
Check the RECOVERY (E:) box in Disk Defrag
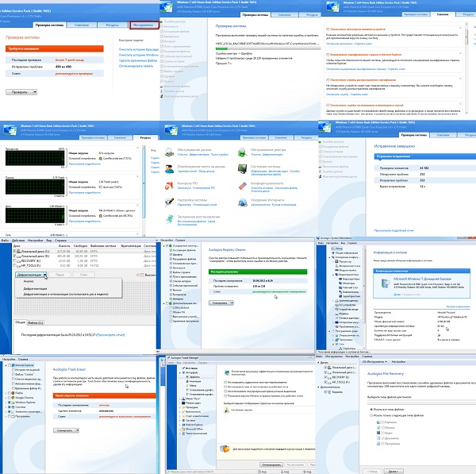pos(14,260)
